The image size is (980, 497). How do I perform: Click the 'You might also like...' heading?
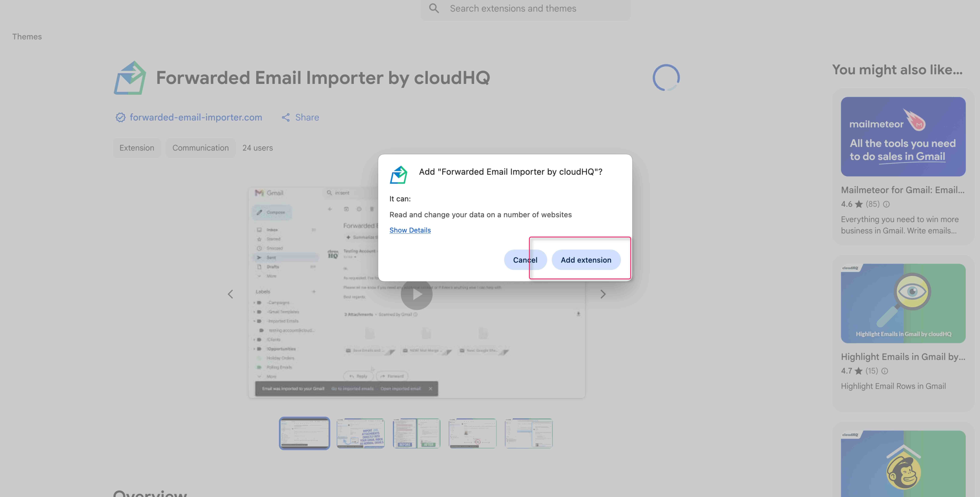click(897, 70)
